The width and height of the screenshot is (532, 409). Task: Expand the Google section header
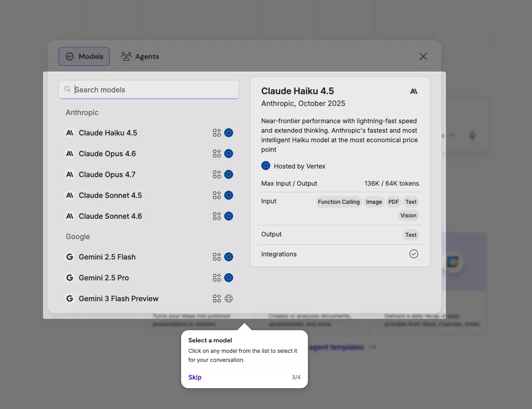click(x=77, y=236)
